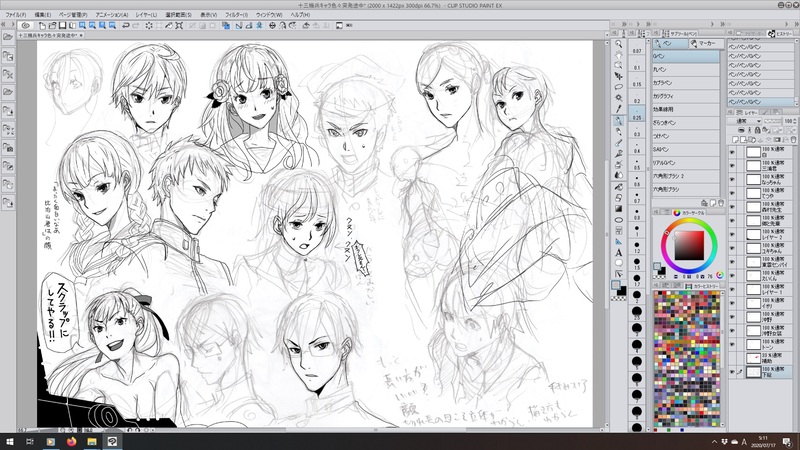Viewport: 800px width, 450px height.
Task: Select the Hand move tool in the tool palette
Action: pos(618,55)
